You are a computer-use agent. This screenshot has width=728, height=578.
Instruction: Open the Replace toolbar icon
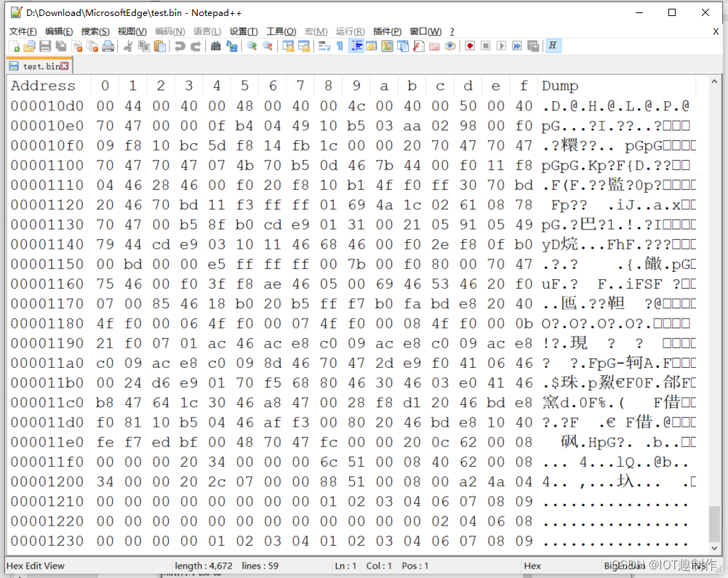tap(231, 46)
